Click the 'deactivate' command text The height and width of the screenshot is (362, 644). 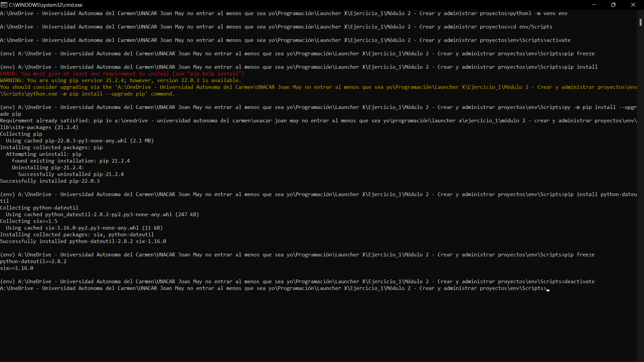click(580, 282)
